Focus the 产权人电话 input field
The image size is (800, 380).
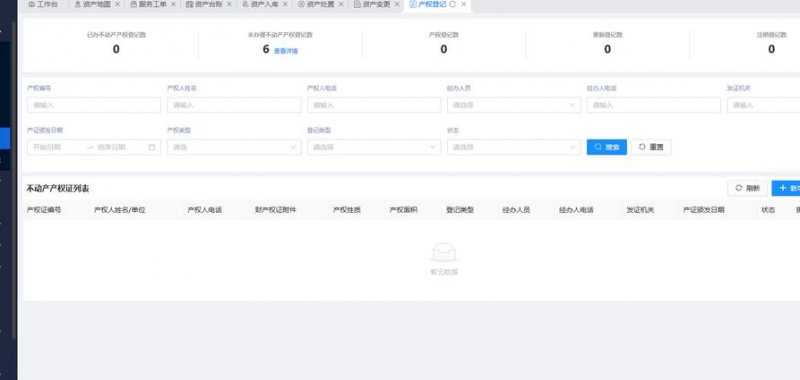374,105
